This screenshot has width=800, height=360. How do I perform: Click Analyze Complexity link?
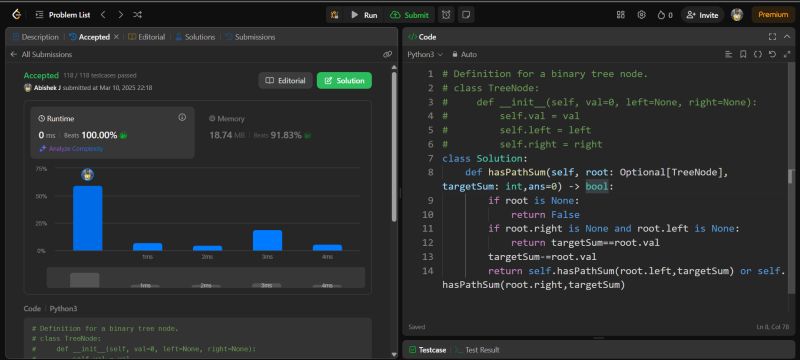click(71, 149)
